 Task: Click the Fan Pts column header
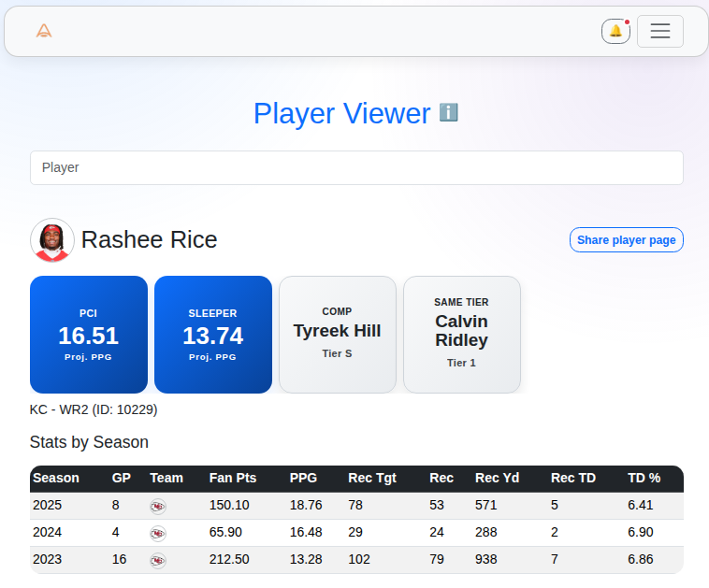point(233,478)
